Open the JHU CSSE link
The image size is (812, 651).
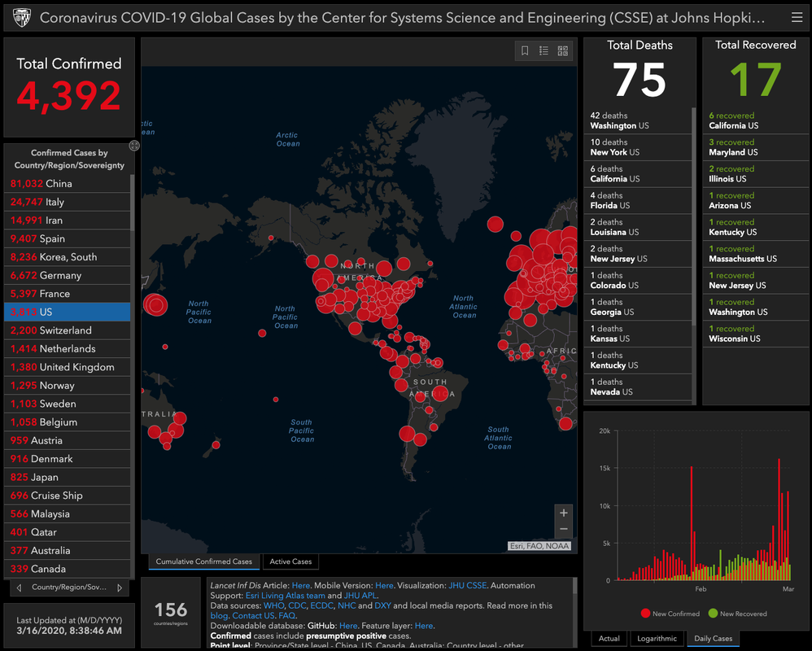coord(468,585)
